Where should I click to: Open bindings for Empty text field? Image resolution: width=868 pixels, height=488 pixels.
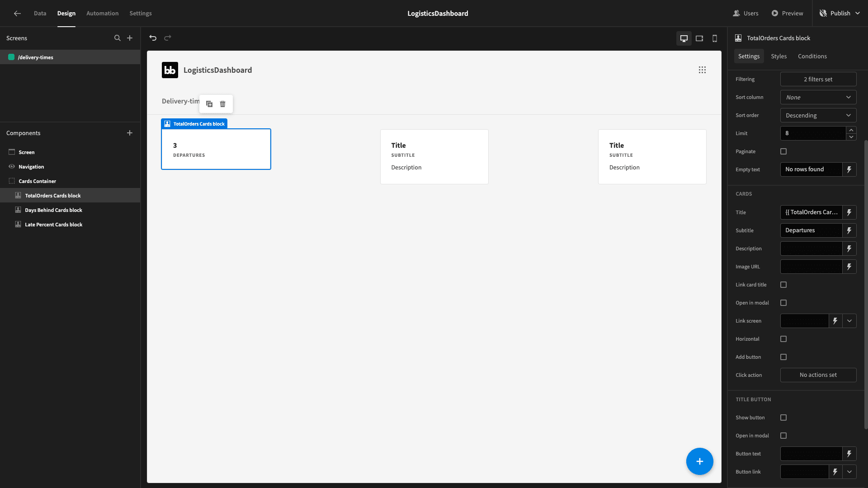click(849, 169)
